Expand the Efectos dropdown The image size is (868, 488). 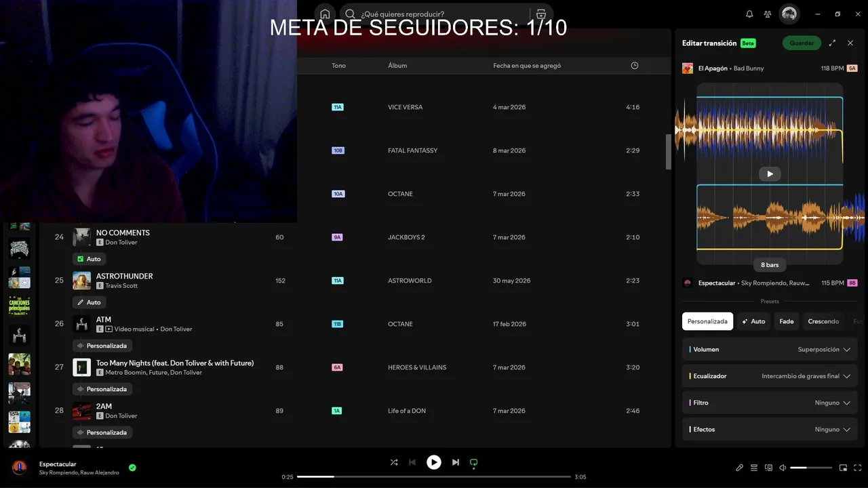click(x=770, y=429)
